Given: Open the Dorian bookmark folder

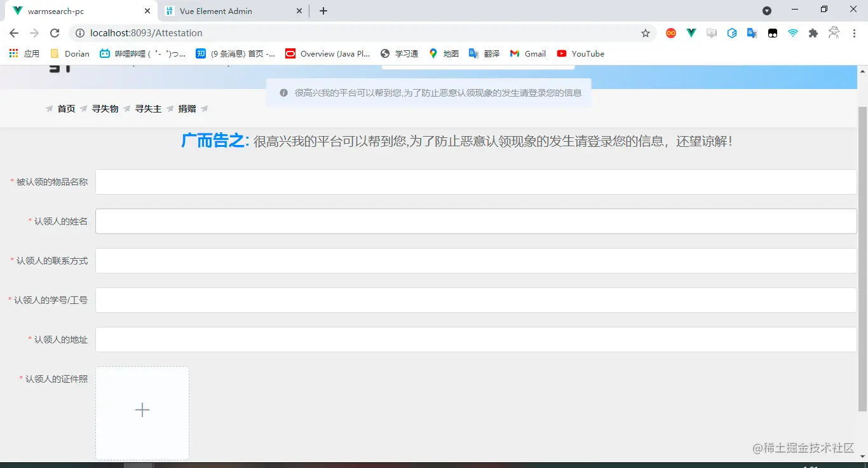Looking at the screenshot, I should (x=70, y=54).
